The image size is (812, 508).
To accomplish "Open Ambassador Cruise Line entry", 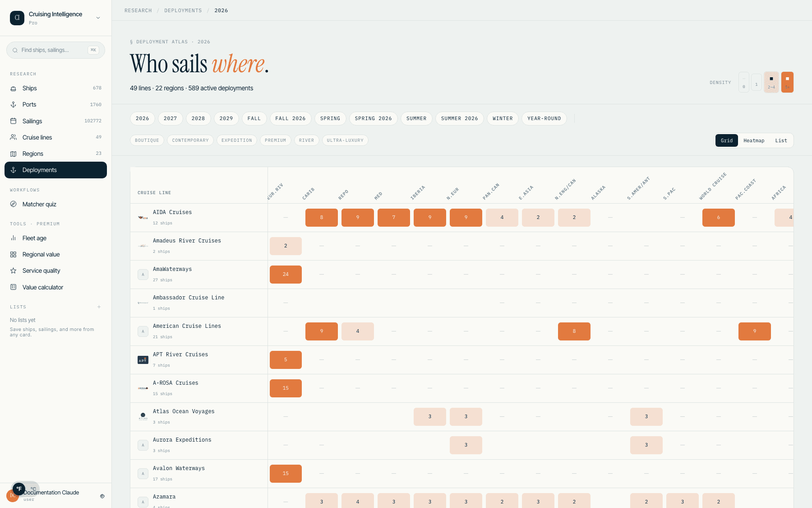I will click(x=189, y=298).
